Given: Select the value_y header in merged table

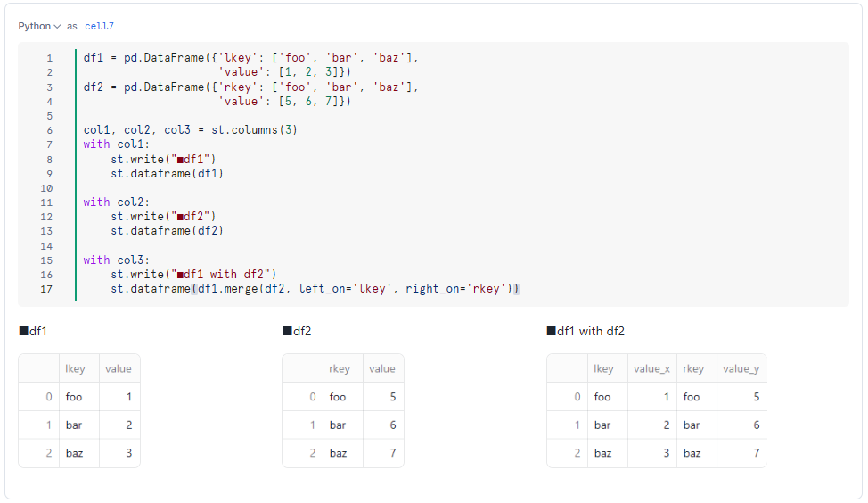Looking at the screenshot, I should (741, 368).
